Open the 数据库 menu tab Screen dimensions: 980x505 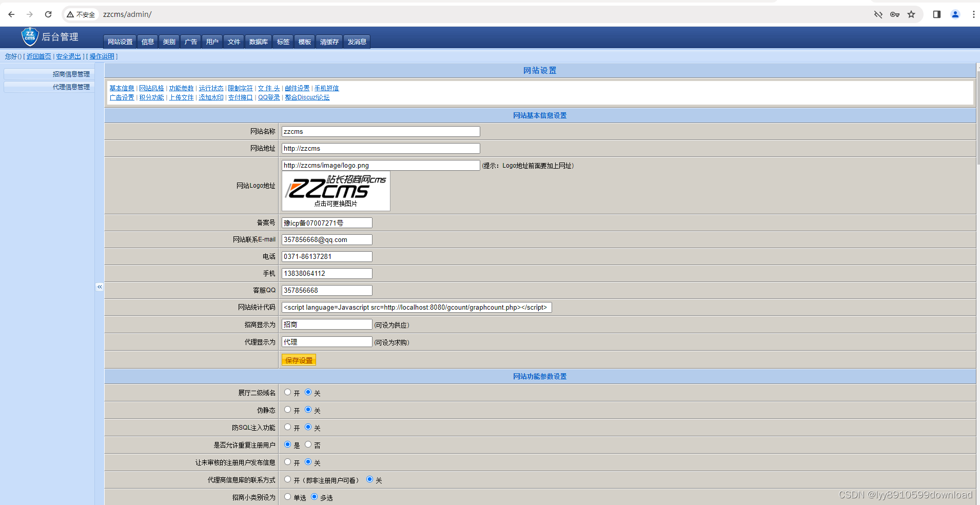coord(259,42)
